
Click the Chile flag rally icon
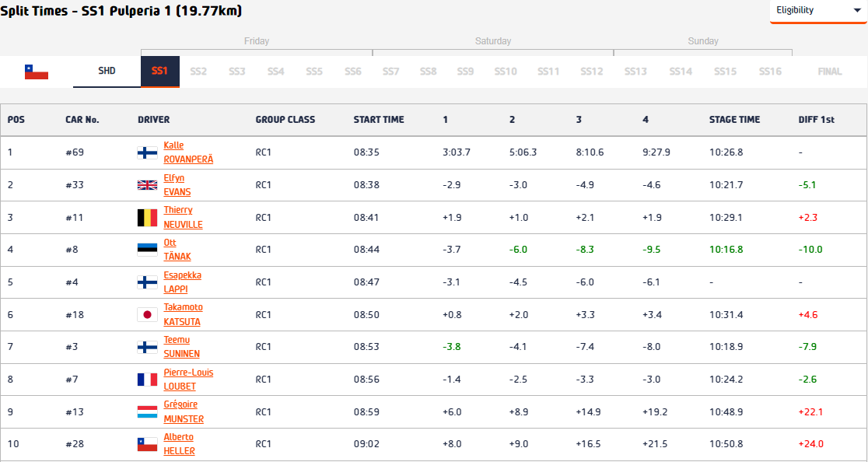click(37, 72)
